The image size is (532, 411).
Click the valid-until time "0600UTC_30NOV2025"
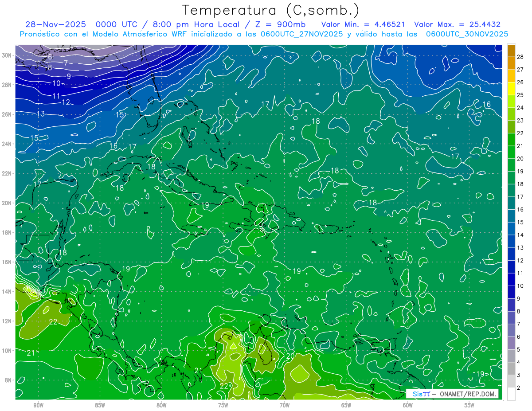pyautogui.click(x=467, y=34)
